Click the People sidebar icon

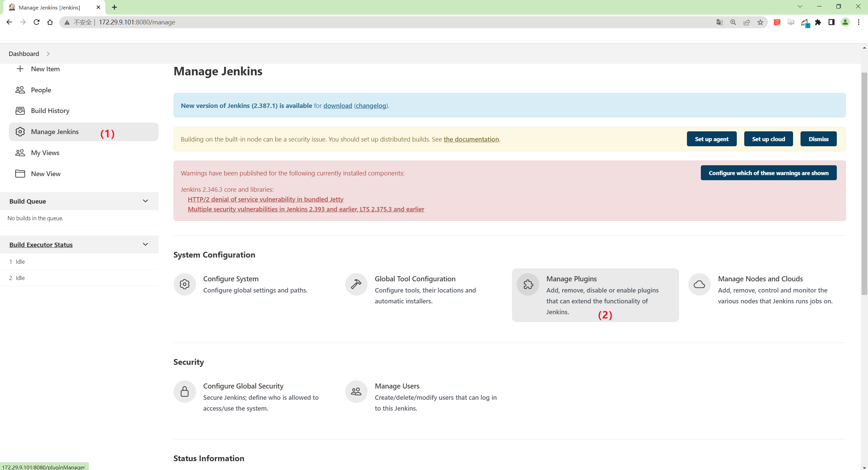(20, 90)
